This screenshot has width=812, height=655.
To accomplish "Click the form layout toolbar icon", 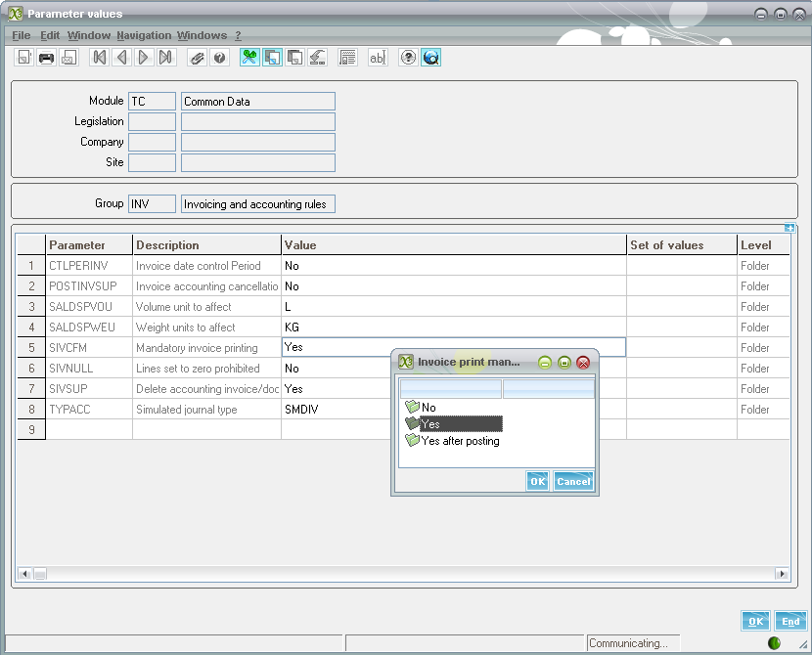I will click(347, 58).
